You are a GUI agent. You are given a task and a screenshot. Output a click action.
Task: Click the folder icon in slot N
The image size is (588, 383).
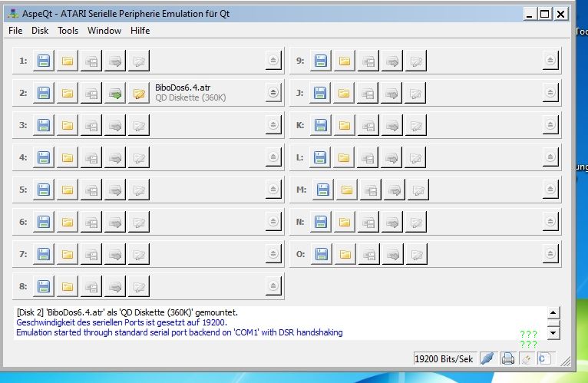pyautogui.click(x=345, y=222)
